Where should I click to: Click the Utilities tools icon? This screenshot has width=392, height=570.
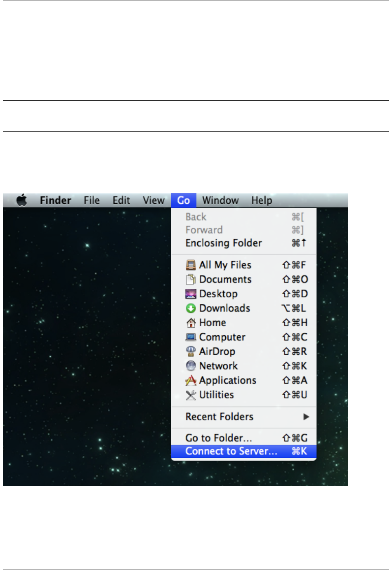[191, 395]
